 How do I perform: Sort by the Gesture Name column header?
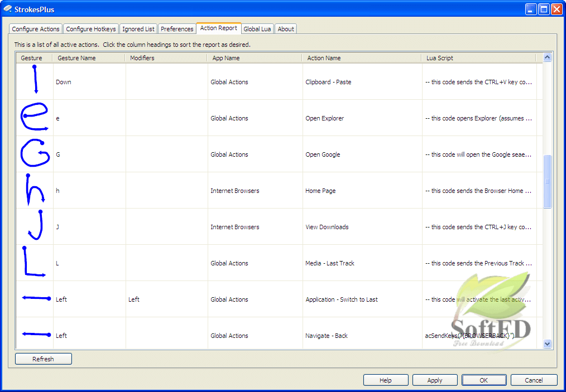pyautogui.click(x=89, y=57)
